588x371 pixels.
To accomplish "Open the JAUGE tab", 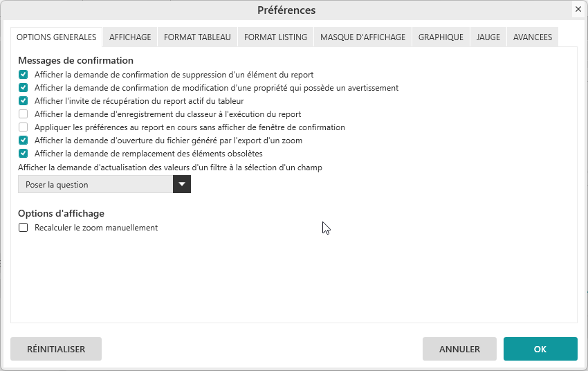I will click(x=488, y=37).
